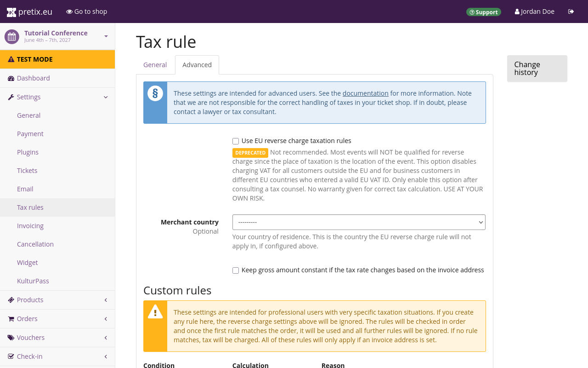Open the Change history panel
The height and width of the screenshot is (368, 588).
point(537,69)
